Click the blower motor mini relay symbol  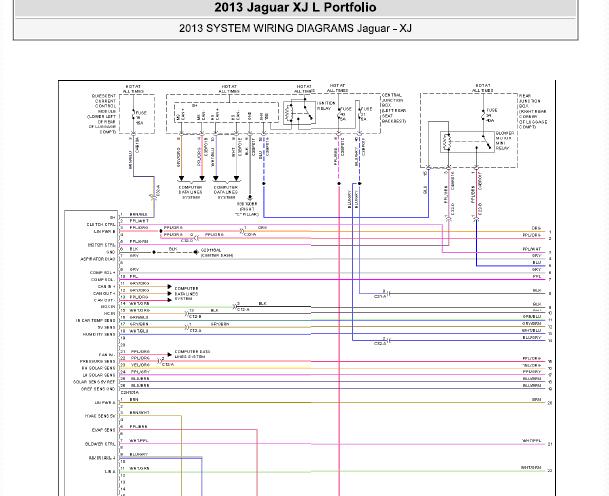click(x=467, y=142)
